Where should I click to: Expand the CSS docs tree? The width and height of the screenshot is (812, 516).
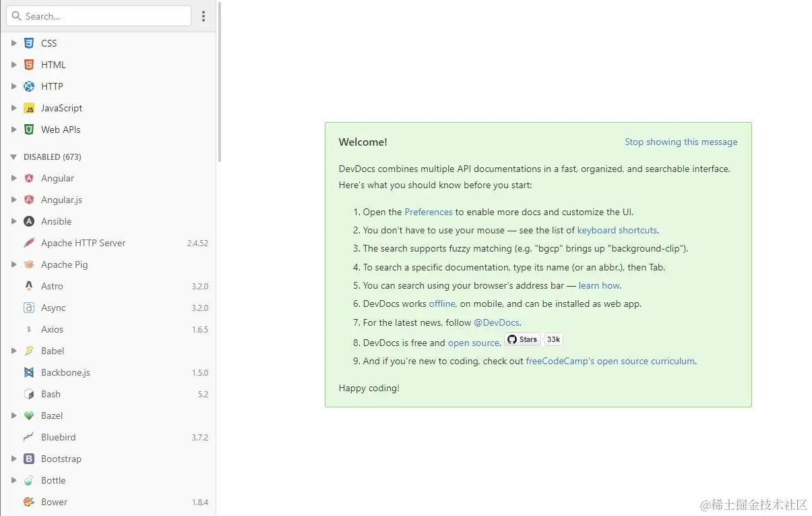13,43
